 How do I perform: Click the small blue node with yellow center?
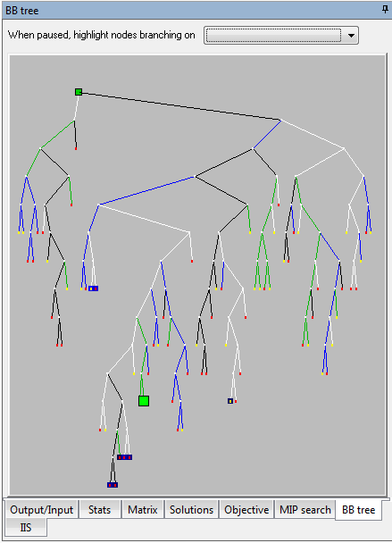[230, 401]
